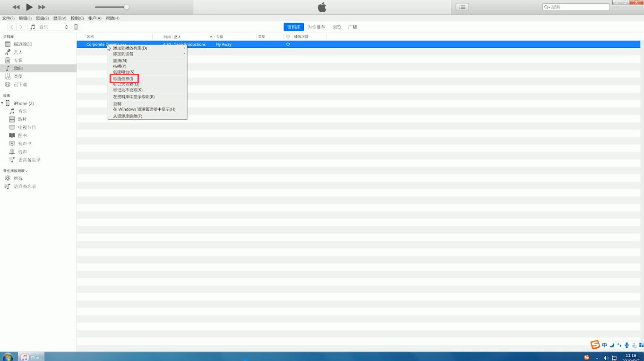644x361 pixels.
Task: Go back with the left navigation arrow
Action: [12, 27]
